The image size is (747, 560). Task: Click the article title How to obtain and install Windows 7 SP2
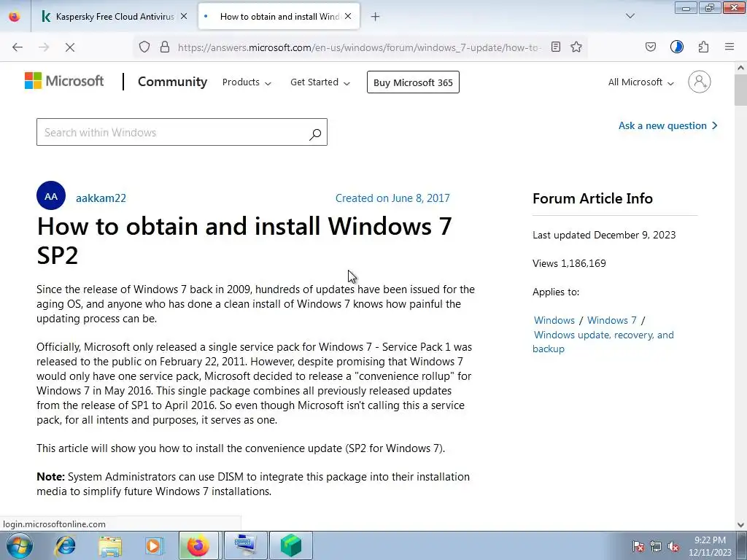[244, 241]
